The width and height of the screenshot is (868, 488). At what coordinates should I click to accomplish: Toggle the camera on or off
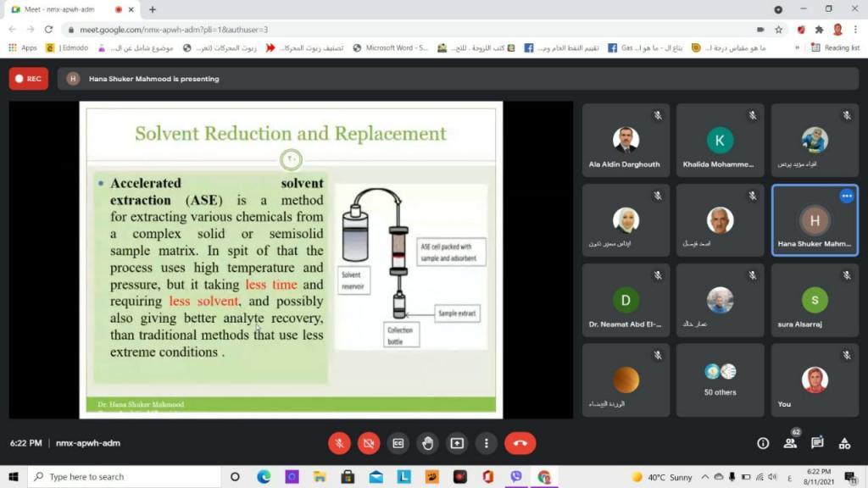(369, 443)
